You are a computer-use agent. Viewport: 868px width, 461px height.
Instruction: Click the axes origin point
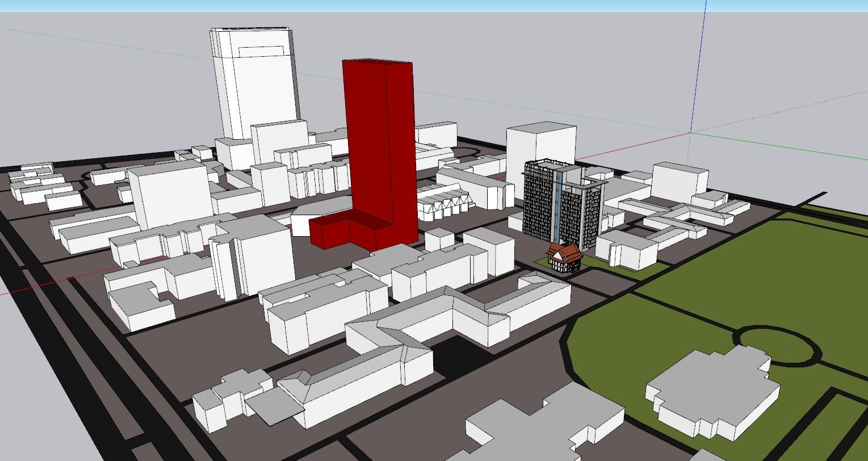[x=690, y=132]
